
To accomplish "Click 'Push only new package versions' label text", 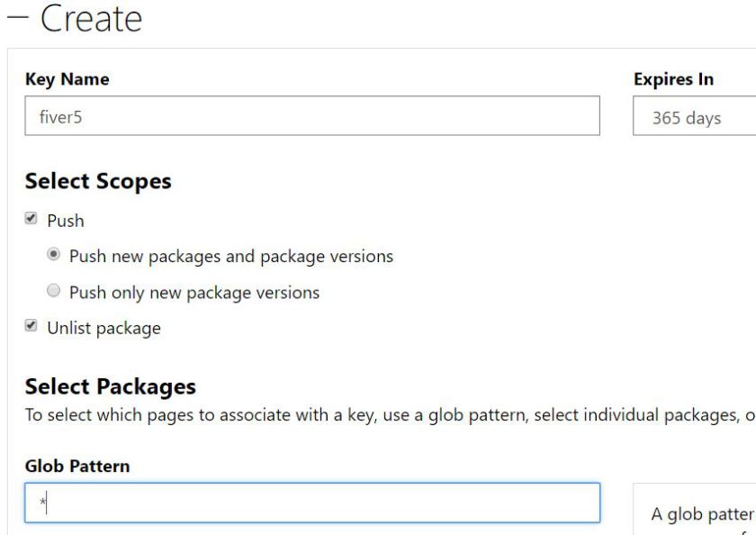I will coord(194,293).
